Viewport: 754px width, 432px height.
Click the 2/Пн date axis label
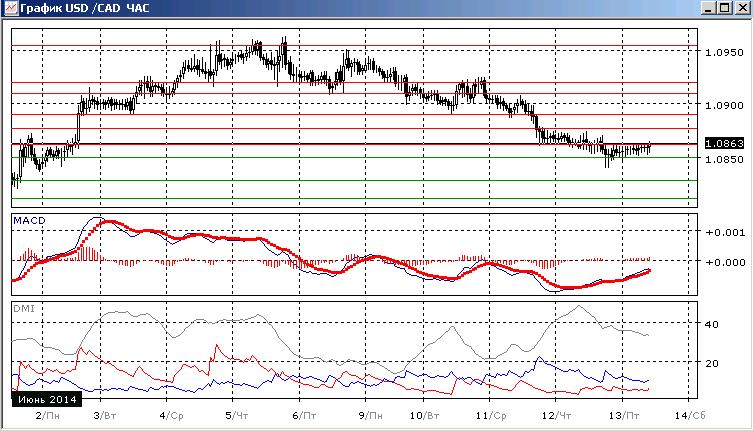pyautogui.click(x=48, y=416)
